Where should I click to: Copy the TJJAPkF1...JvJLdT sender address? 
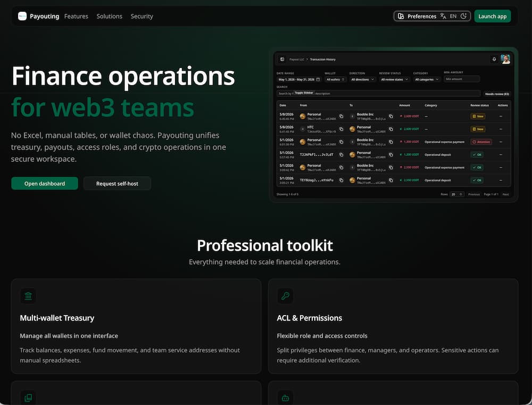point(342,154)
